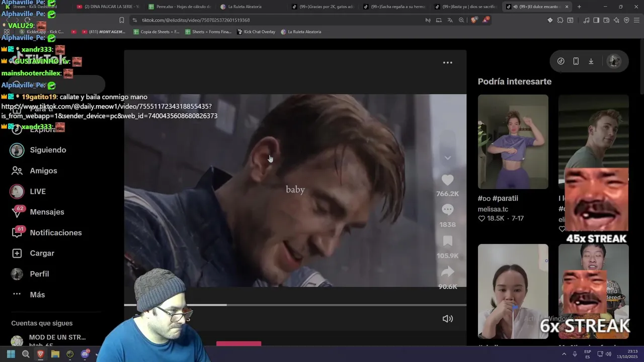Mute the video with the speaker icon

point(447,319)
